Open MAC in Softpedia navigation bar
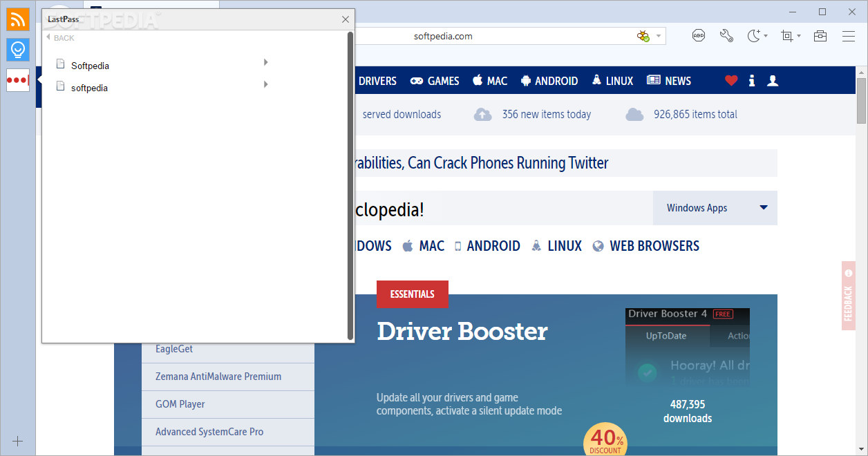The height and width of the screenshot is (456, 868). pos(490,81)
